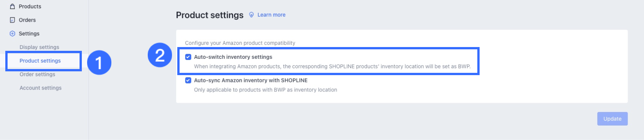The image size is (644, 140).
Task: Click the Orders receipt icon
Action: [x=13, y=20]
